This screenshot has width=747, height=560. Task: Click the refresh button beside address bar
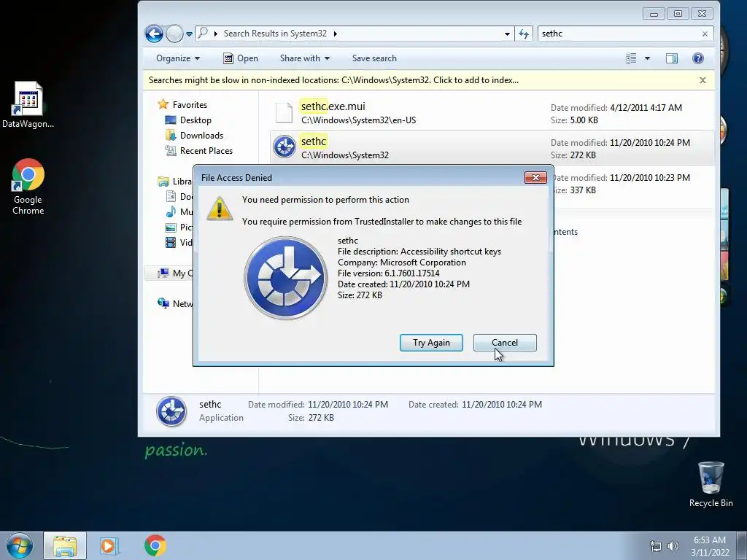pos(524,34)
